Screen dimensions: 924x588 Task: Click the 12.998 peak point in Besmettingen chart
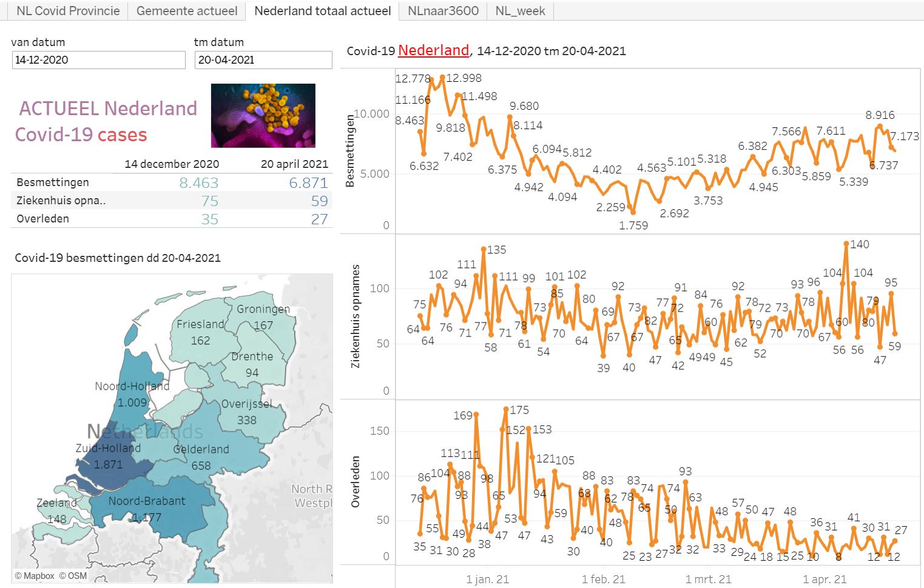tap(442, 78)
